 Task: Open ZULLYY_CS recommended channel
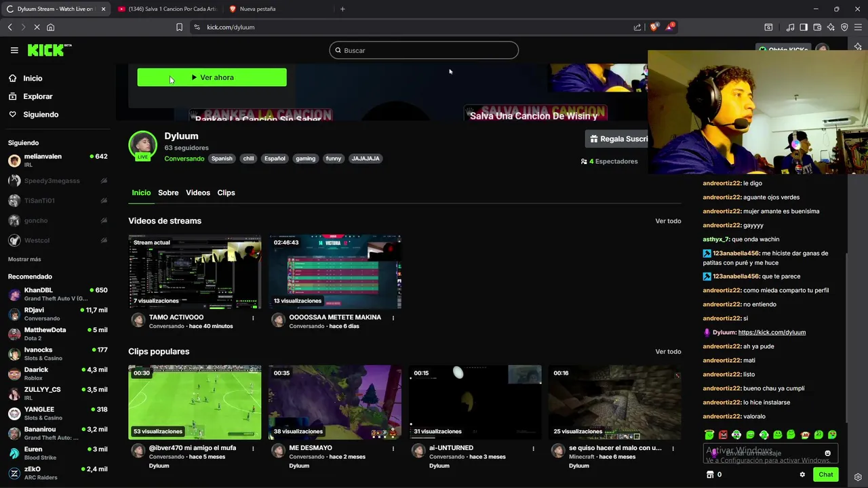pyautogui.click(x=57, y=394)
